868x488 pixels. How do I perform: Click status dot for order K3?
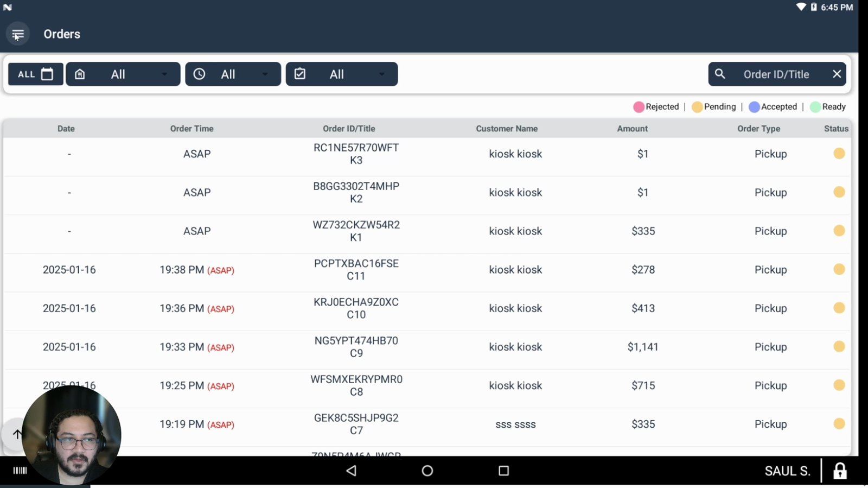(x=839, y=154)
